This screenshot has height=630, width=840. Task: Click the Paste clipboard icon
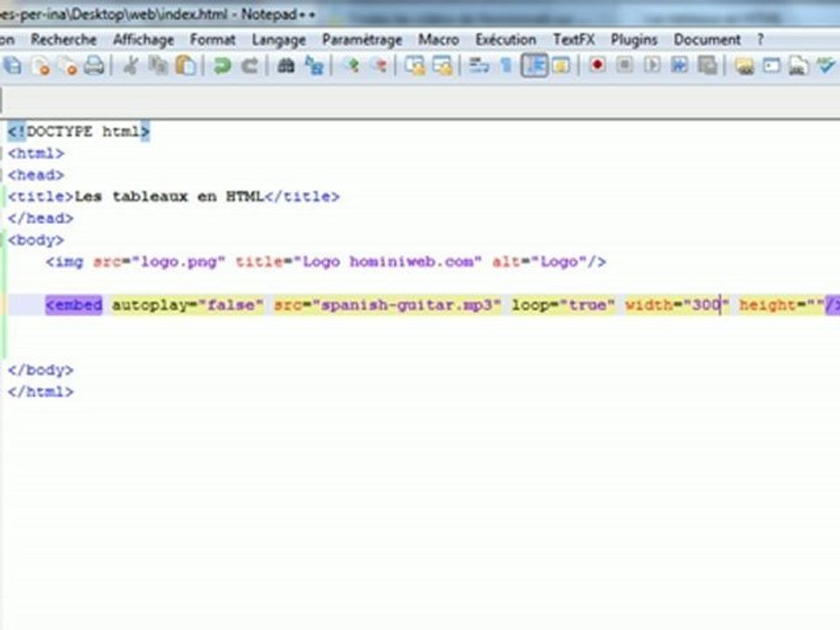[x=185, y=66]
